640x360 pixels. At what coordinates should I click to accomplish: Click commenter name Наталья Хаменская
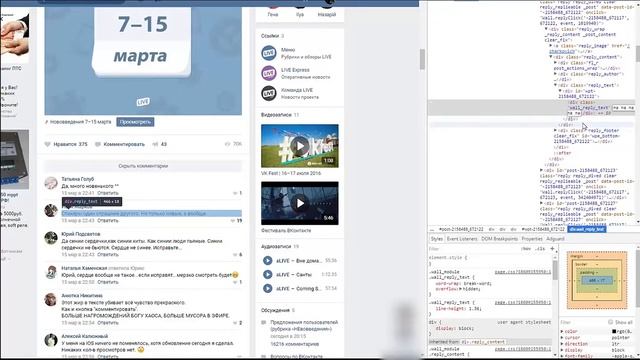(x=84, y=268)
